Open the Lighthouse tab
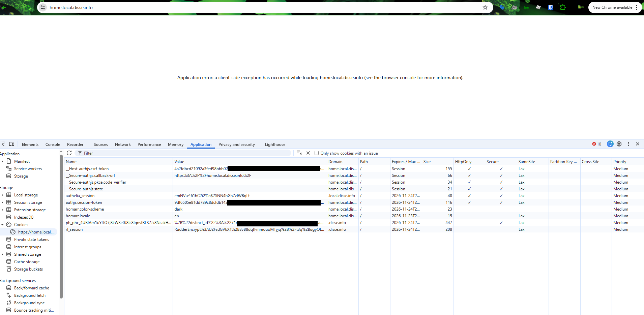 [275, 145]
